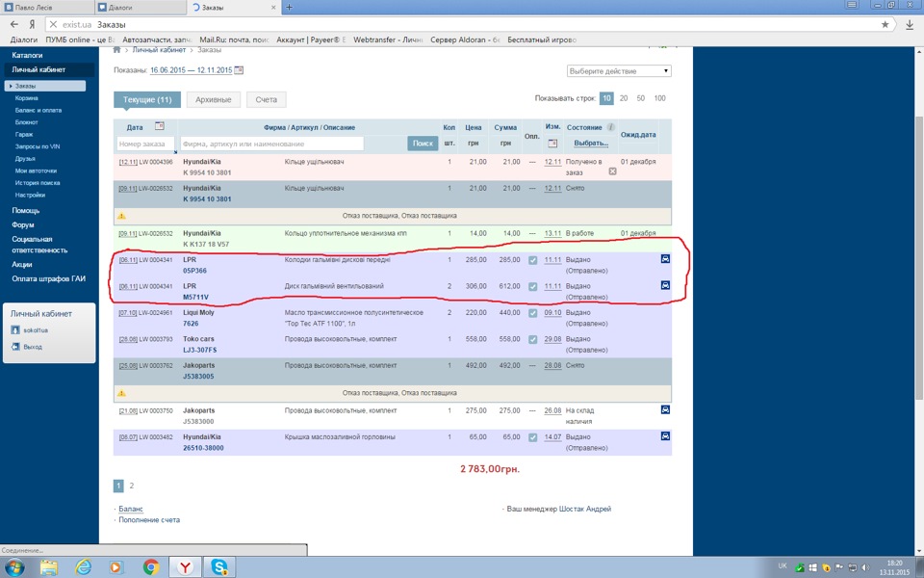This screenshot has height=578, width=924.
Task: Toggle paid checkbox for Liqui Moly 7626 row
Action: pos(532,313)
